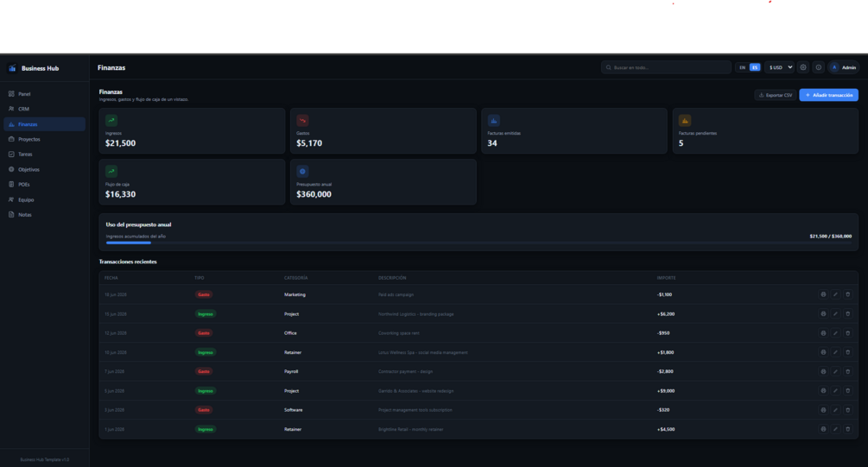Screen dimensions: 868x467
Task: Click the IMPORTE column header
Action: (666, 278)
